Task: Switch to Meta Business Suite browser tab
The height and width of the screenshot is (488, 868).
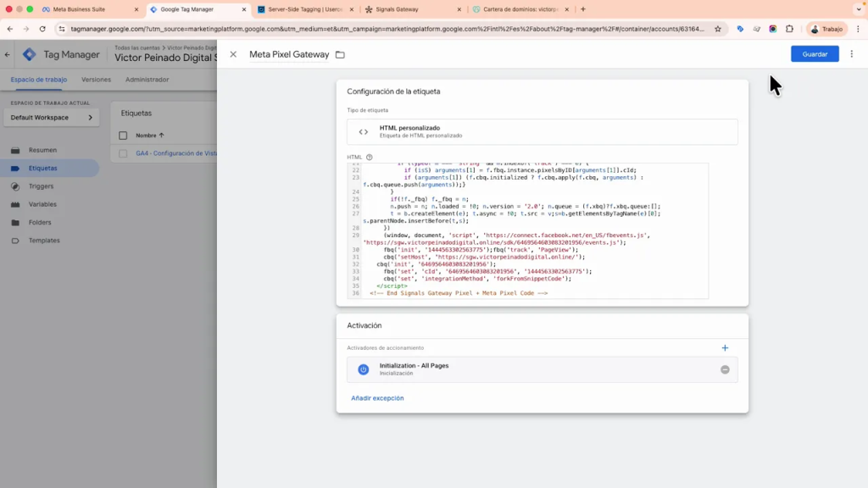Action: (79, 9)
